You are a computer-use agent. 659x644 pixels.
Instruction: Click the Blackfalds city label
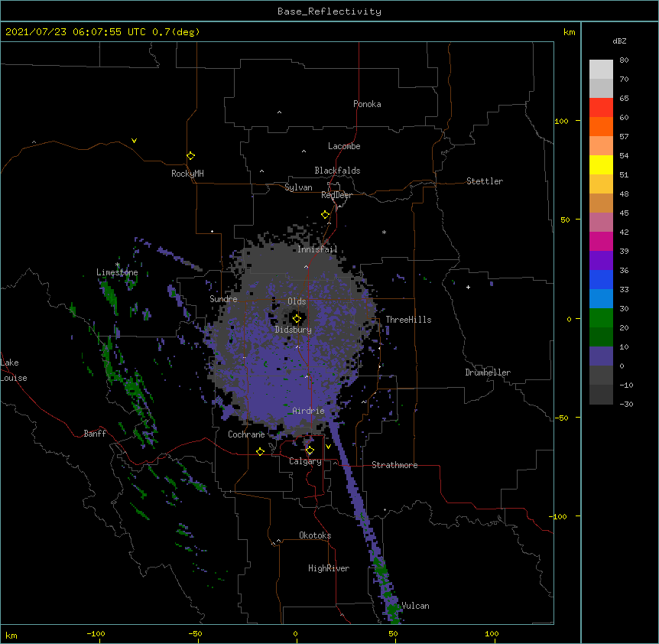point(337,171)
